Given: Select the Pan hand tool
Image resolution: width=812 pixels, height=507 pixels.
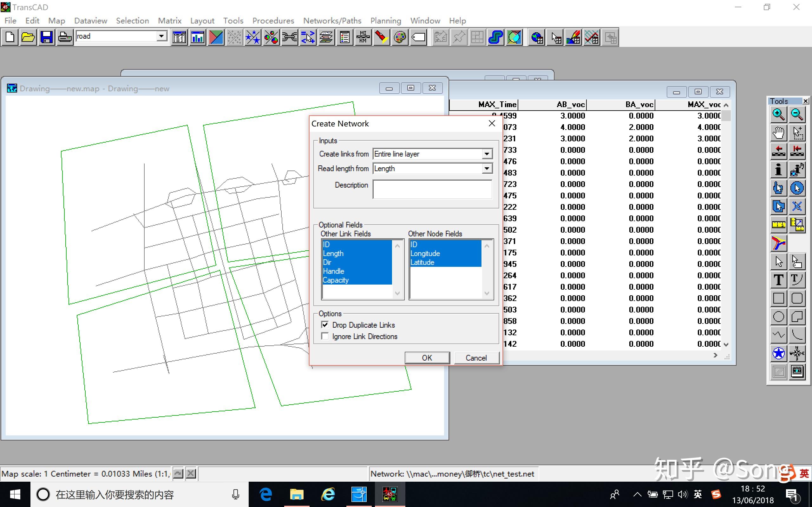Looking at the screenshot, I should (778, 133).
